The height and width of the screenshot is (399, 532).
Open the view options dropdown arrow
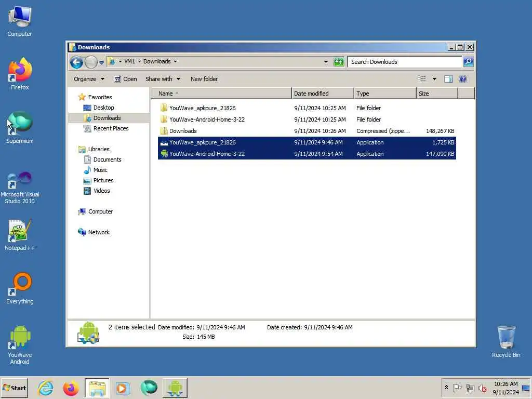[434, 79]
